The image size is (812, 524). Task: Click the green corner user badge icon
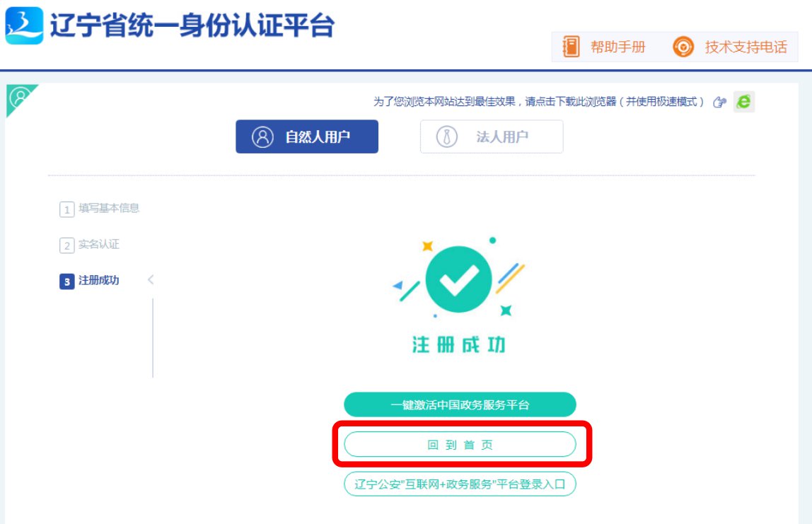click(19, 97)
